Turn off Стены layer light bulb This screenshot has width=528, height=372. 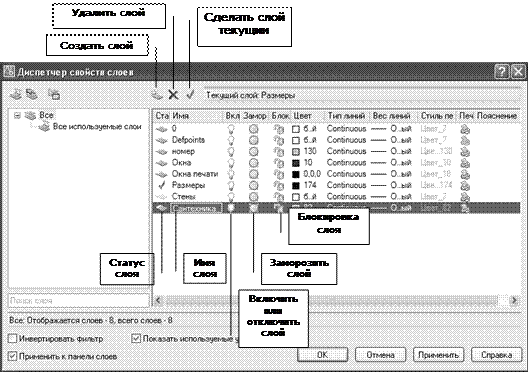[x=231, y=197]
